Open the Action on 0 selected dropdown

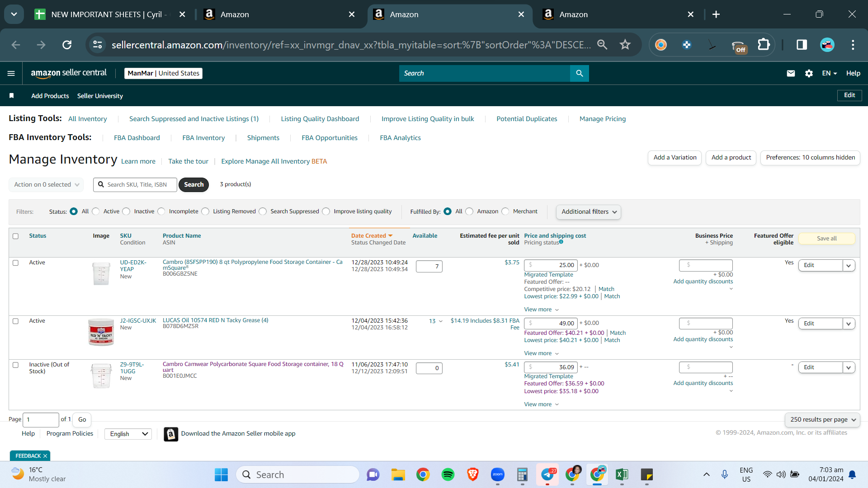pos(46,185)
